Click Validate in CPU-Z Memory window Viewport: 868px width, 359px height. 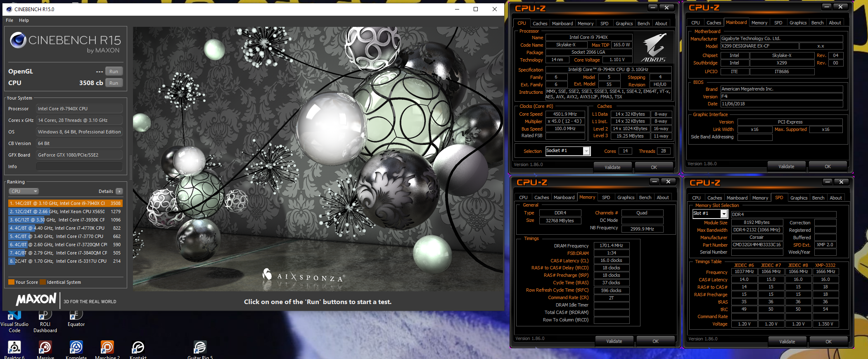[x=614, y=341]
